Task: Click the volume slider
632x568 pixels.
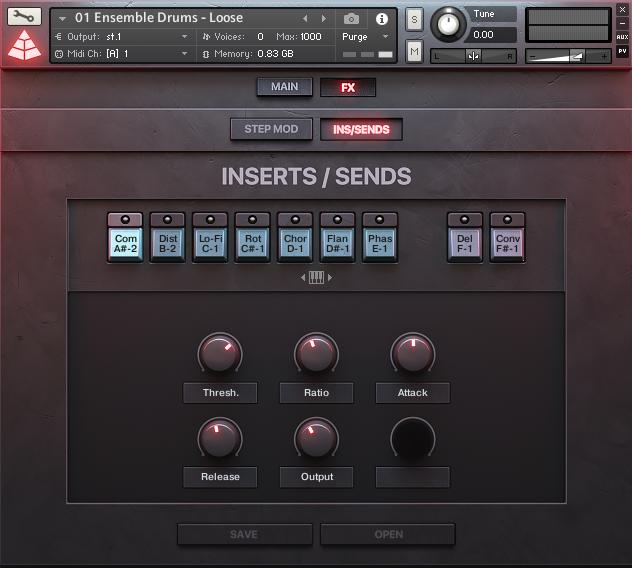Action: [x=568, y=56]
